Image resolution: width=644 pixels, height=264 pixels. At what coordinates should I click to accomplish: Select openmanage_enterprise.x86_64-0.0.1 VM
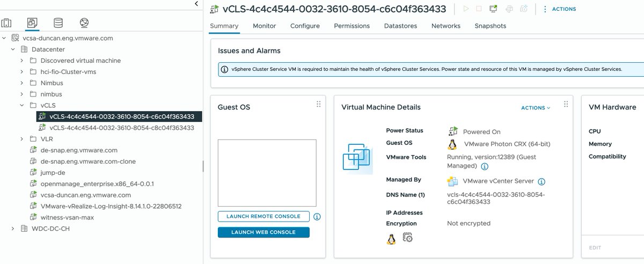click(x=97, y=184)
